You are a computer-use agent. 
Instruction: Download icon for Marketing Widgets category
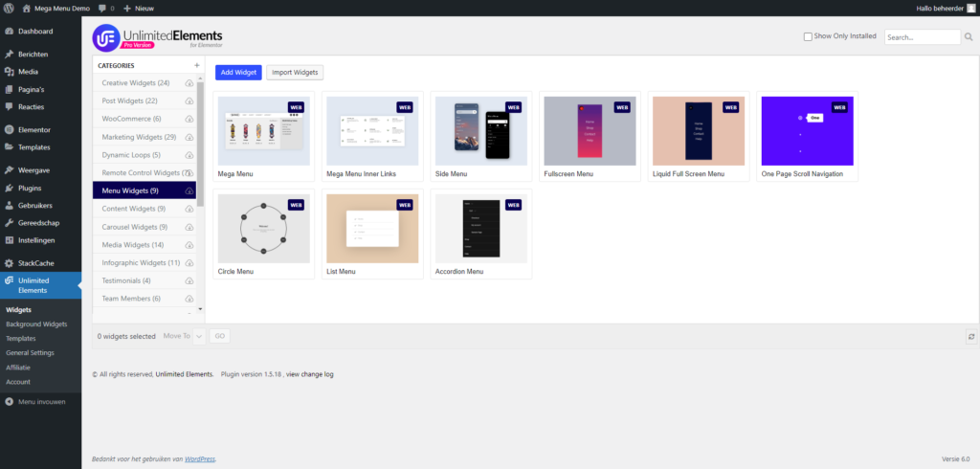point(189,137)
